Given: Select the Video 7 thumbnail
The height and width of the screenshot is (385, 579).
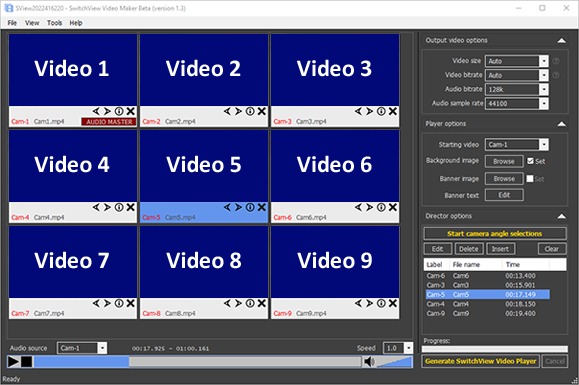Looking at the screenshot, I should (x=73, y=262).
